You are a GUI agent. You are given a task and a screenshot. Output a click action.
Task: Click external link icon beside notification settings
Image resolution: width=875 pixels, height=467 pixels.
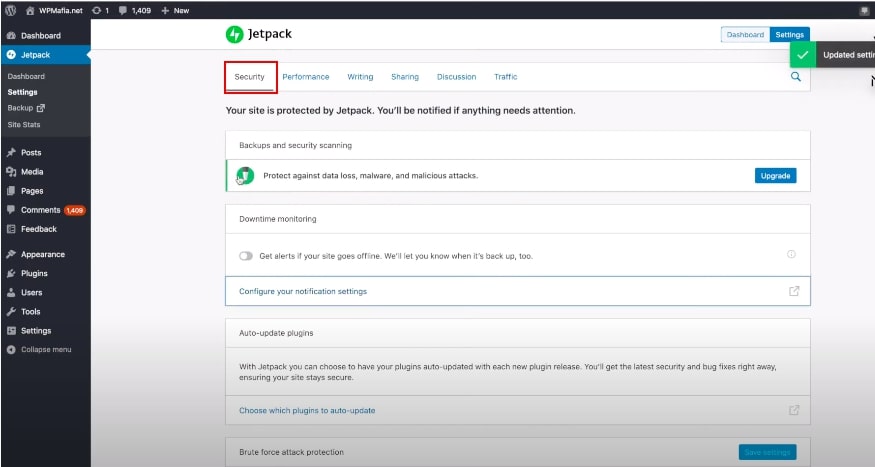(794, 291)
